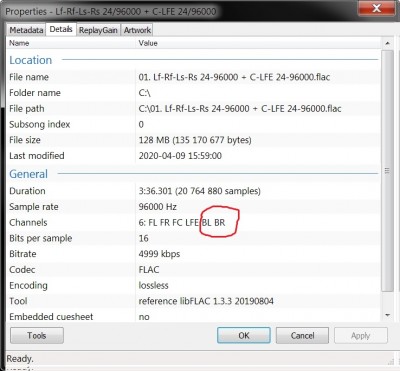This screenshot has height=371, width=400.
Task: Select the File name row
Action: [x=193, y=77]
